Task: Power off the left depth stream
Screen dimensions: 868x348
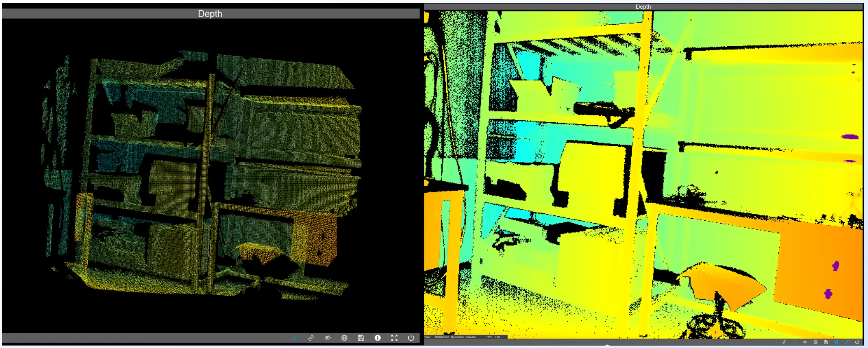Action: (x=411, y=338)
